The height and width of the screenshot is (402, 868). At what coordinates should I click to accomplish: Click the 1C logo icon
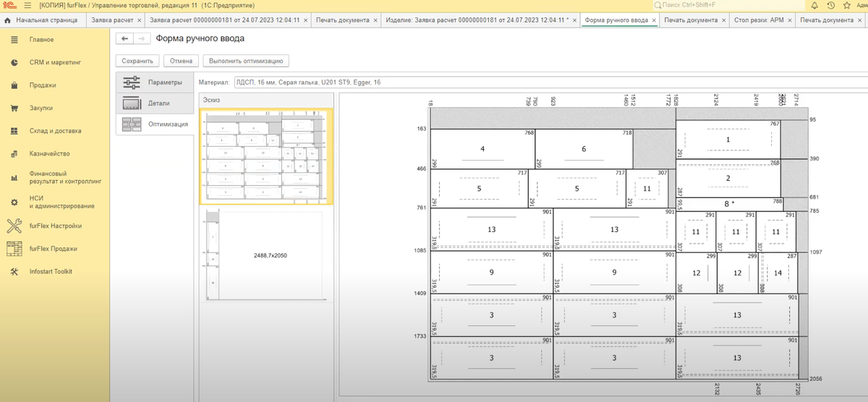(9, 5)
